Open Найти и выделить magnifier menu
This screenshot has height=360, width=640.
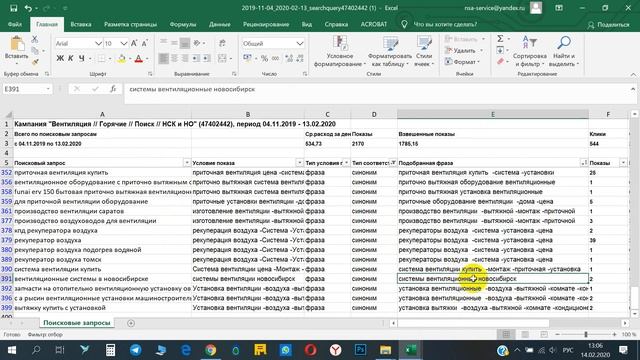[564, 51]
